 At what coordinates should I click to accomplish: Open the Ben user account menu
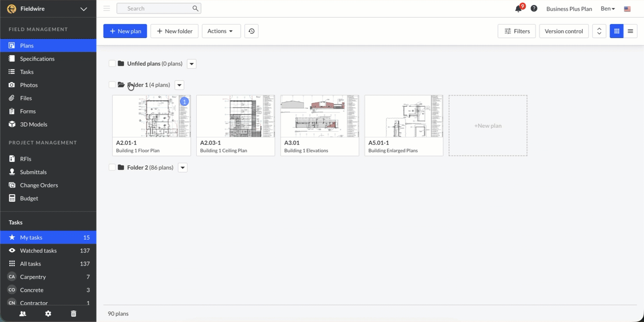[x=608, y=9]
